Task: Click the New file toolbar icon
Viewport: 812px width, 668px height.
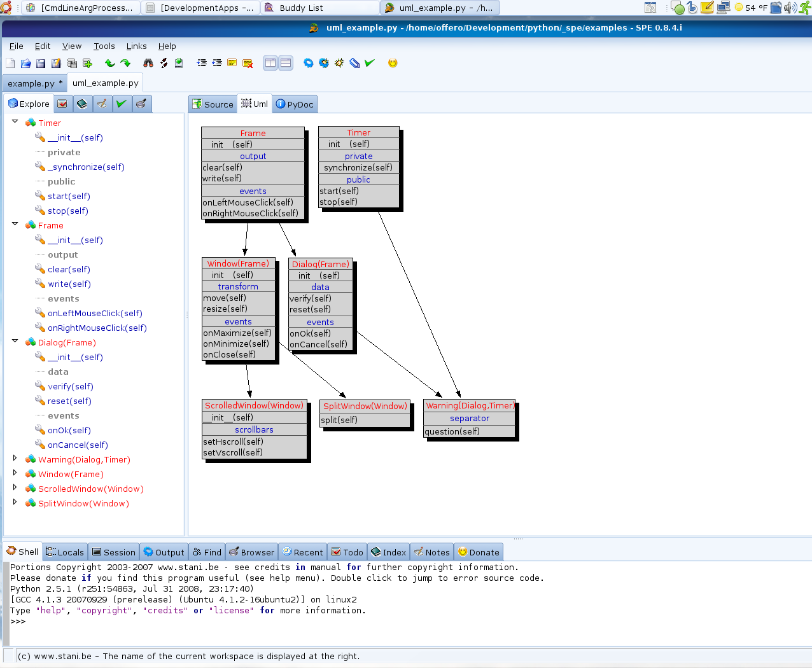Action: [x=10, y=63]
